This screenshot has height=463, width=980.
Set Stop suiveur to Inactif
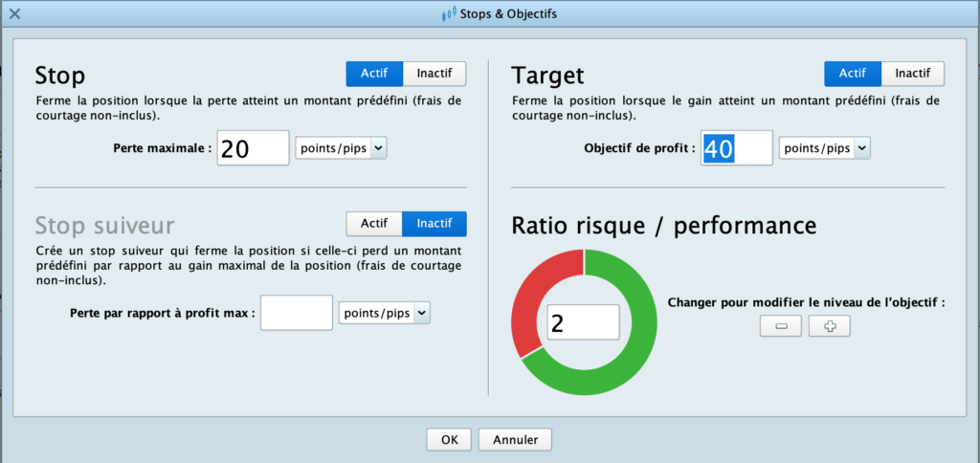(x=434, y=224)
